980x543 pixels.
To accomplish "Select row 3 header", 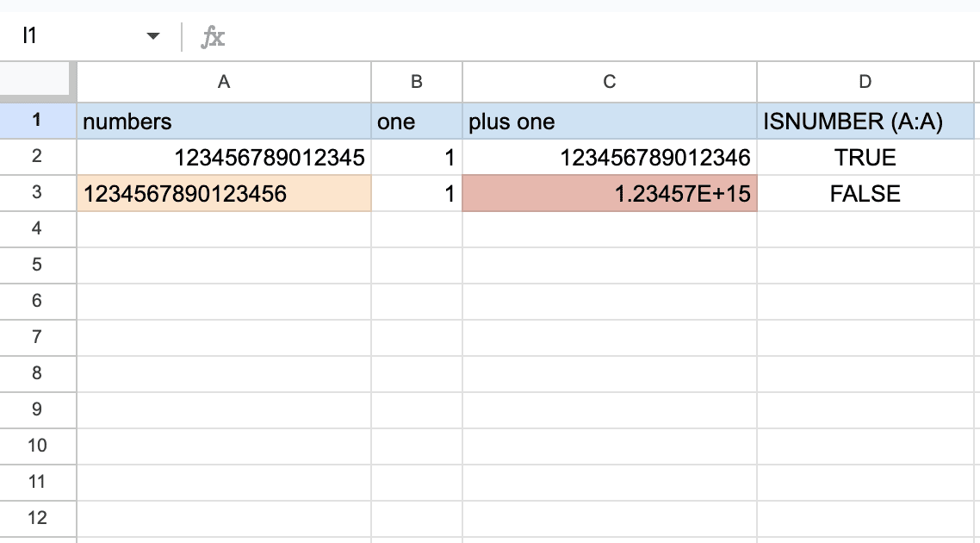I will pyautogui.click(x=38, y=193).
